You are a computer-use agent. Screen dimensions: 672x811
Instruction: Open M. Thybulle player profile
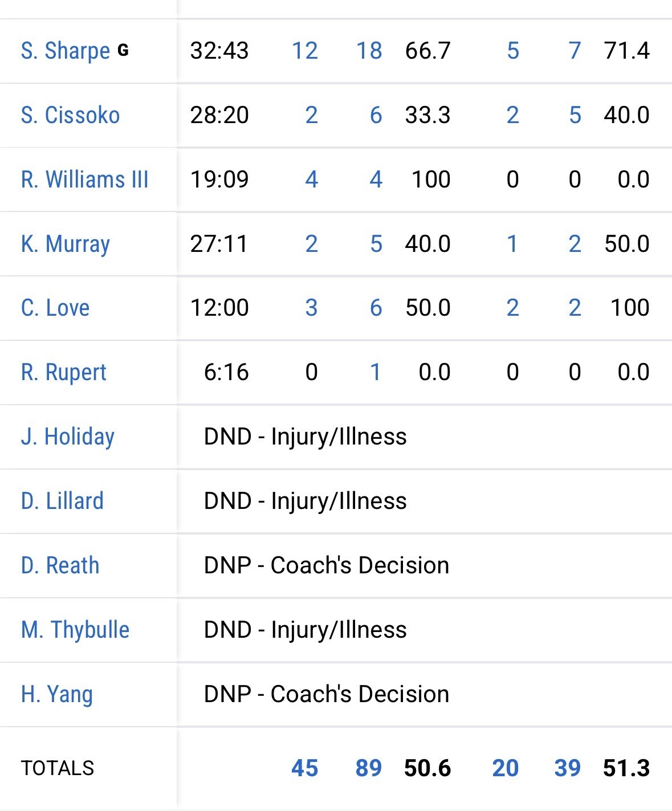(75, 630)
